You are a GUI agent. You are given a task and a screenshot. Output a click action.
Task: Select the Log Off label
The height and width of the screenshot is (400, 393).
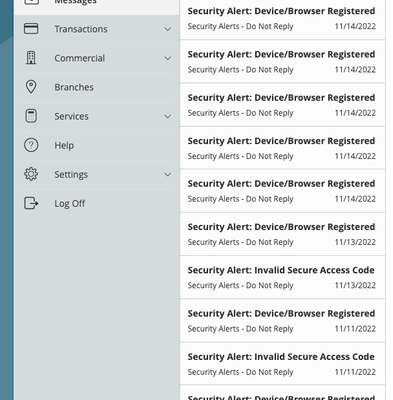point(70,203)
